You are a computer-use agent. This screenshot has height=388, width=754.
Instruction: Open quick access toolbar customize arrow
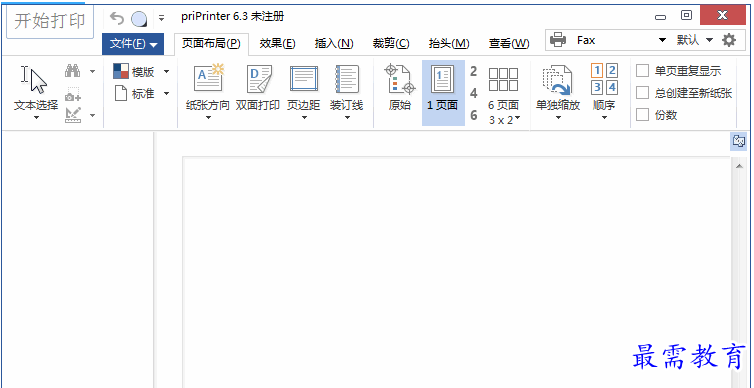pos(162,19)
